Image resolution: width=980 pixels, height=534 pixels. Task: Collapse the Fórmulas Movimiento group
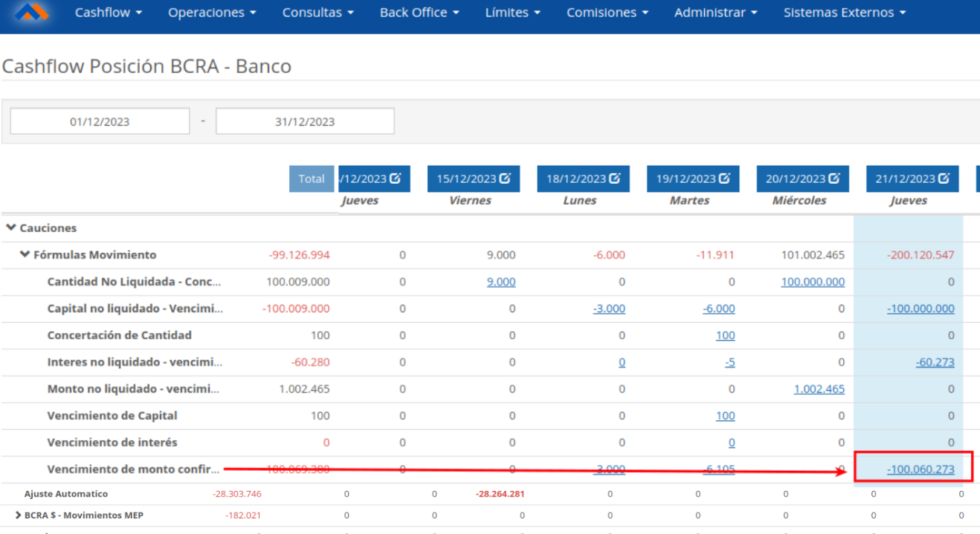[x=25, y=255]
